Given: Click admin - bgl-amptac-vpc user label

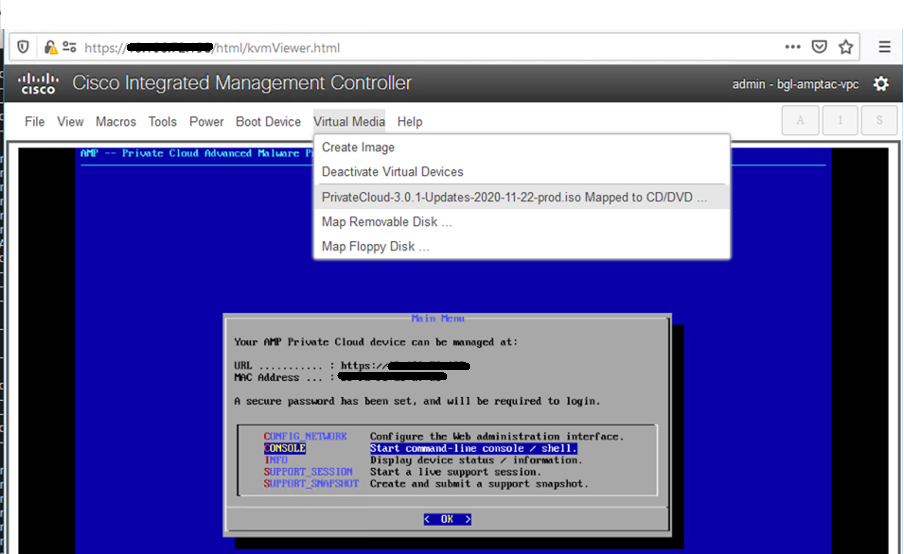Looking at the screenshot, I should pos(796,84).
